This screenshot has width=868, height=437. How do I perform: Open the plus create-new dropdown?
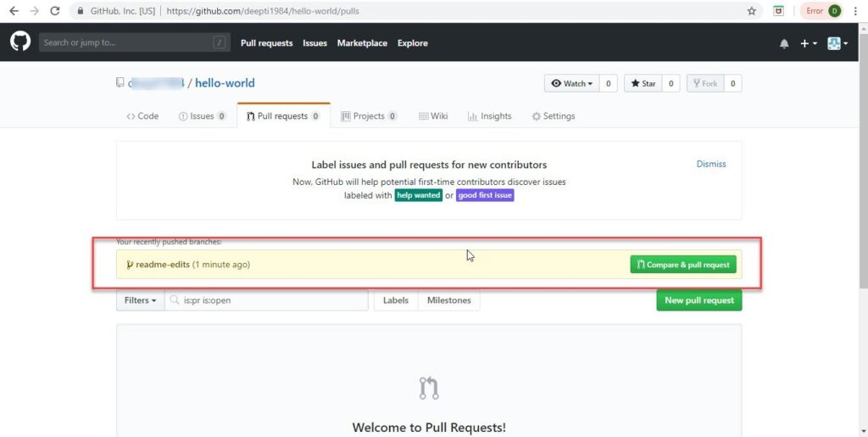tap(808, 43)
